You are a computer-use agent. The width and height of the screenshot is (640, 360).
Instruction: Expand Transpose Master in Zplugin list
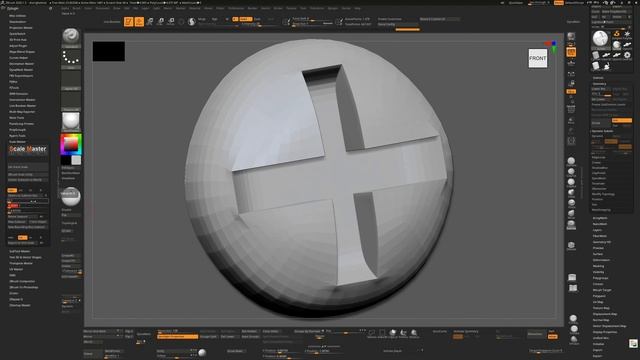coord(21,263)
